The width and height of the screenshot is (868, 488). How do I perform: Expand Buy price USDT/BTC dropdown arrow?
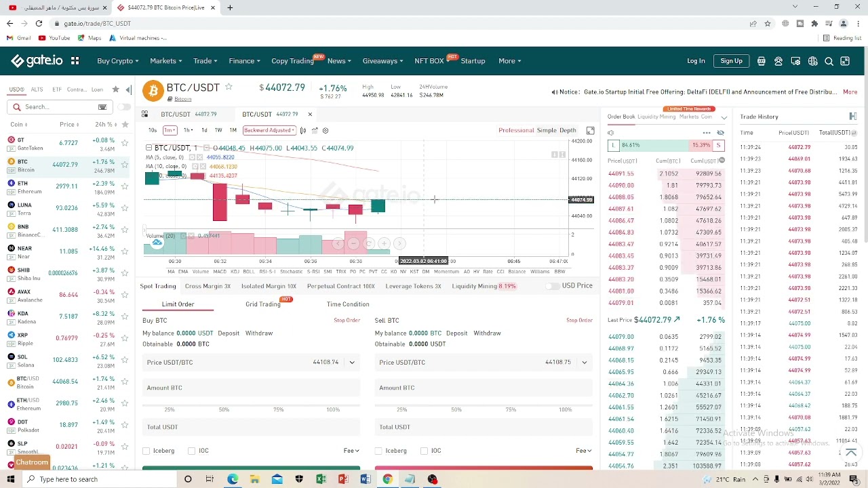(352, 363)
